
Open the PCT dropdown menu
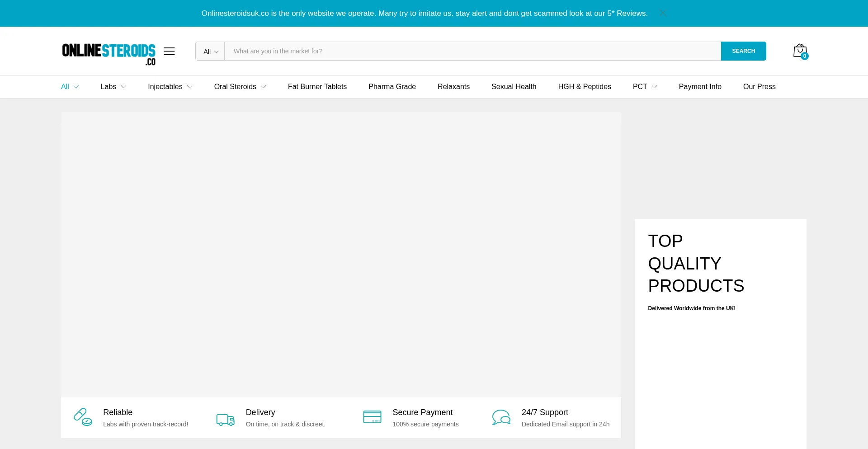644,87
